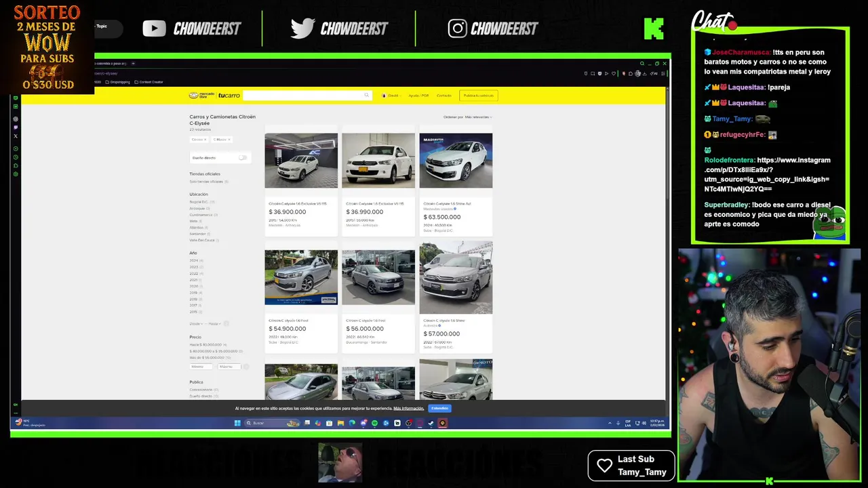The height and width of the screenshot is (488, 868).
Task: Open Spotify from the taskbar
Action: click(x=374, y=423)
